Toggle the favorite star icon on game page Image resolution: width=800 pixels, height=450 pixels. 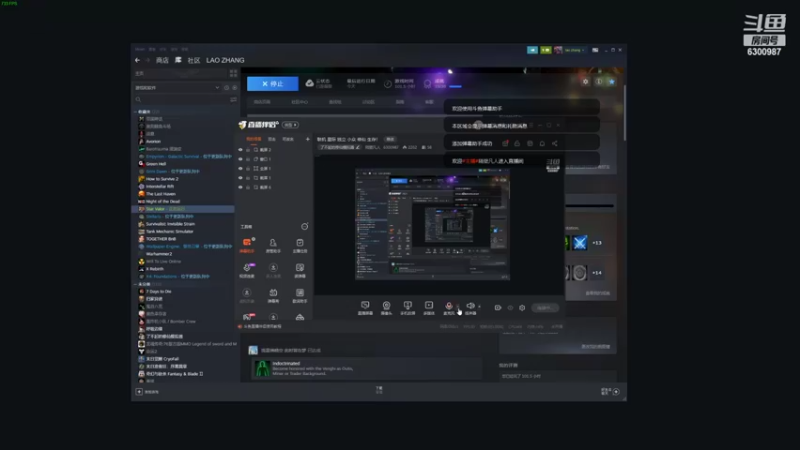tap(612, 82)
